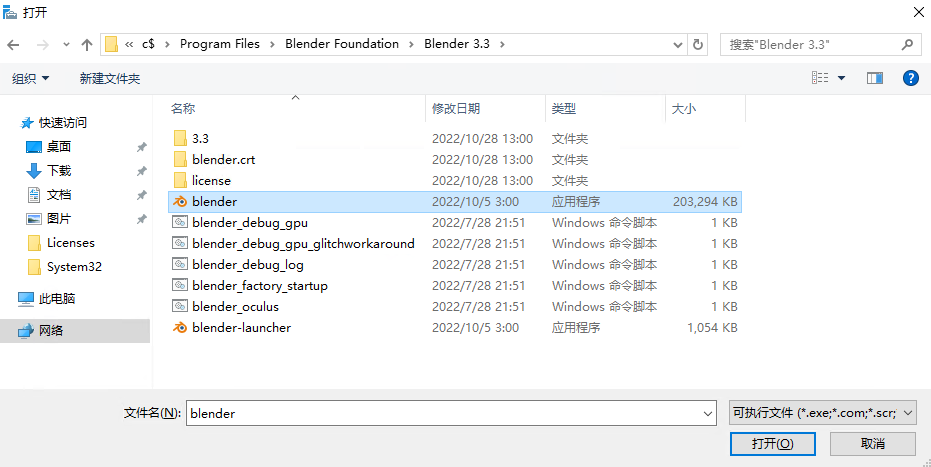Screen dimensions: 931x467
Task: Navigate to Program Files breadcrumb
Action: pyautogui.click(x=220, y=44)
